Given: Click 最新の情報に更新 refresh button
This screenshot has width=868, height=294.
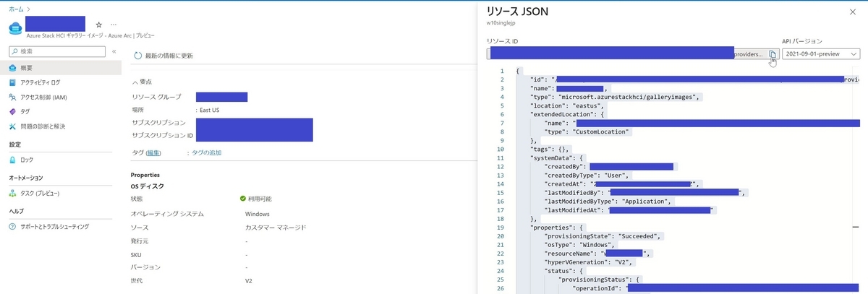Looking at the screenshot, I should click(163, 56).
